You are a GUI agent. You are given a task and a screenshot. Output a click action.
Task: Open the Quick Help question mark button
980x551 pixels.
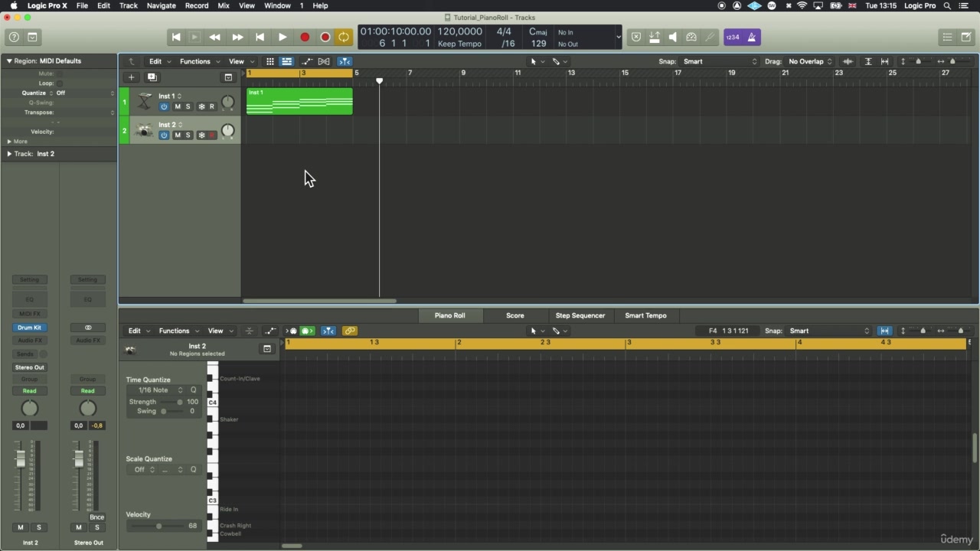coord(14,37)
